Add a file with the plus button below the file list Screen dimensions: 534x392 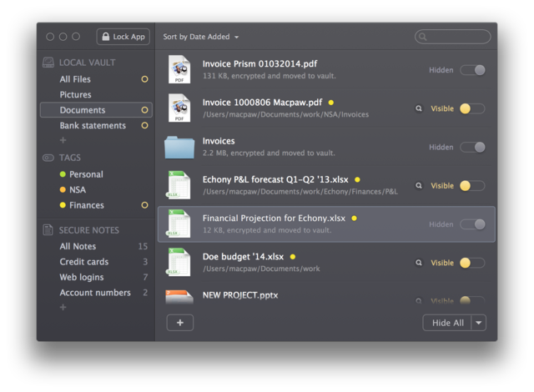click(x=180, y=323)
